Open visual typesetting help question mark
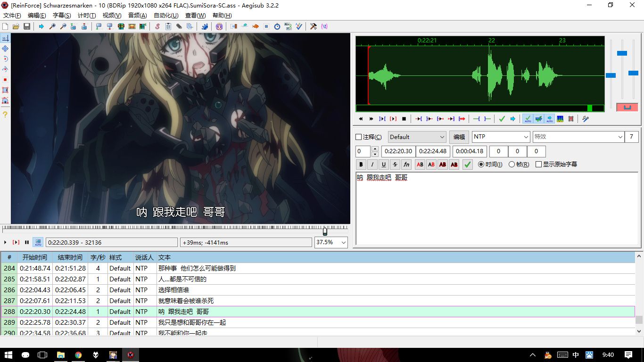 tap(5, 115)
